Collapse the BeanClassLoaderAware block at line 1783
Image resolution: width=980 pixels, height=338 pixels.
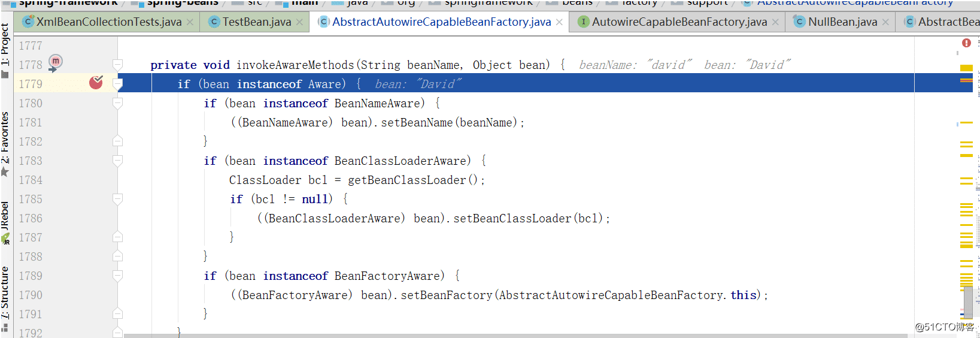point(118,161)
